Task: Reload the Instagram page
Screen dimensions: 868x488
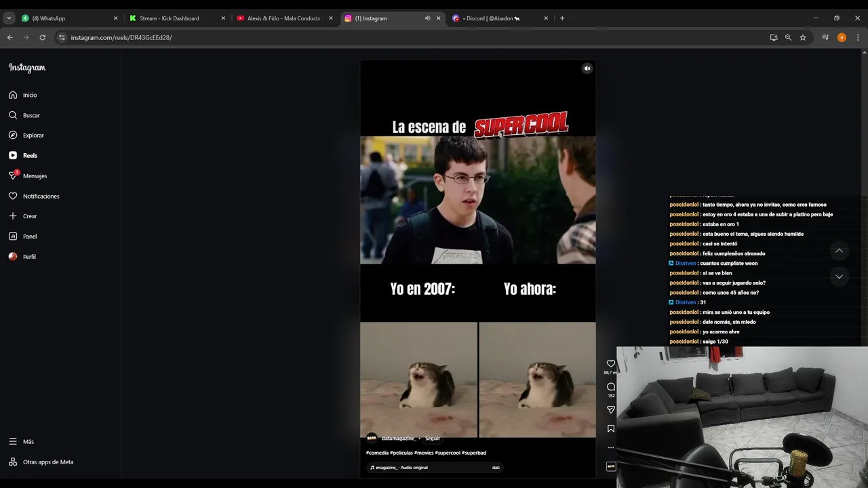Action: coord(42,37)
